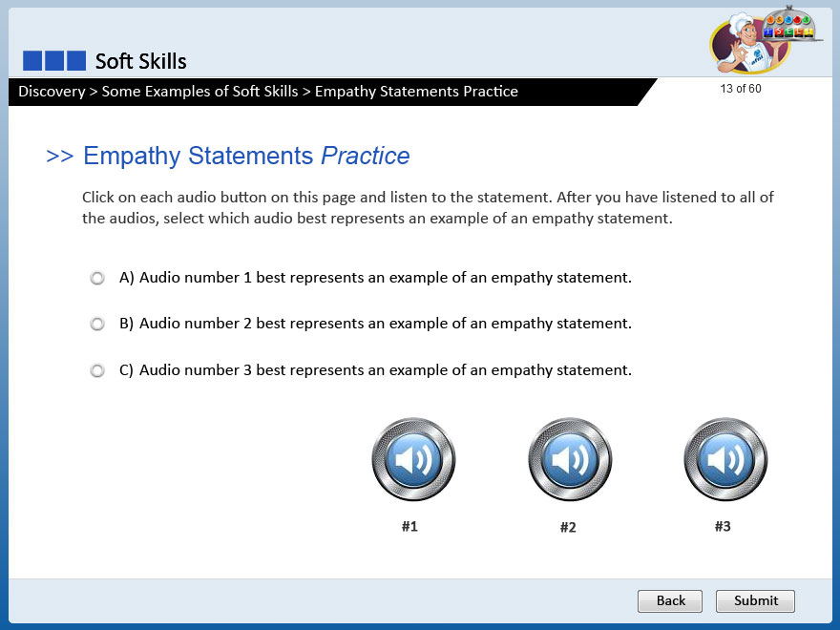Click the Discovery breadcrumb
This screenshot has height=630, width=840.
[x=52, y=92]
